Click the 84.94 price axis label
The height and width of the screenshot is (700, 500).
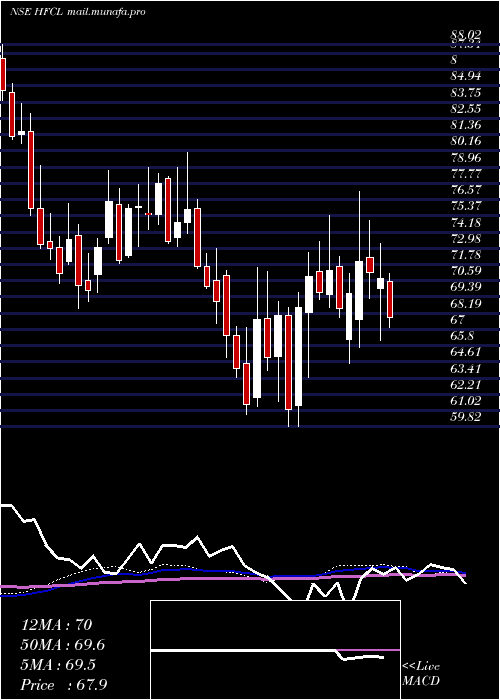click(466, 76)
